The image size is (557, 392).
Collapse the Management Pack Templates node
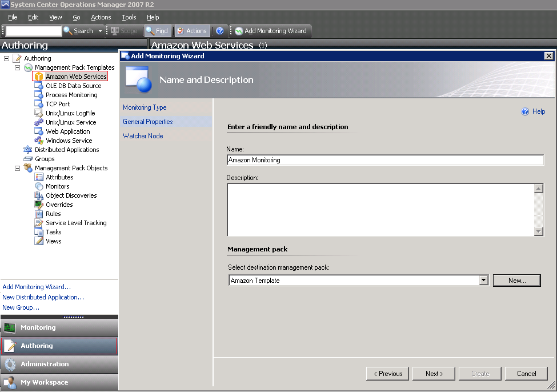17,67
